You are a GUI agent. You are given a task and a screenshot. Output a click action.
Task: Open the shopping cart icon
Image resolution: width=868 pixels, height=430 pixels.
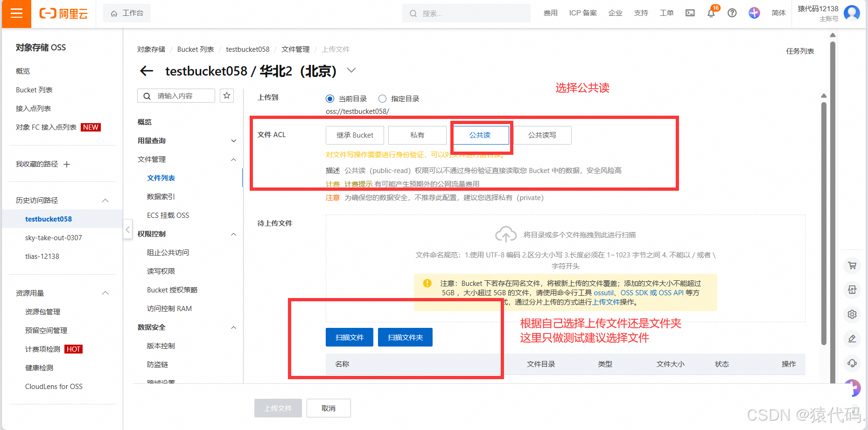click(x=852, y=266)
